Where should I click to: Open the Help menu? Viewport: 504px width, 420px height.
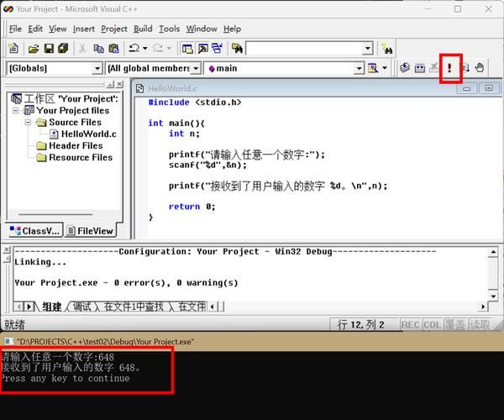point(232,29)
